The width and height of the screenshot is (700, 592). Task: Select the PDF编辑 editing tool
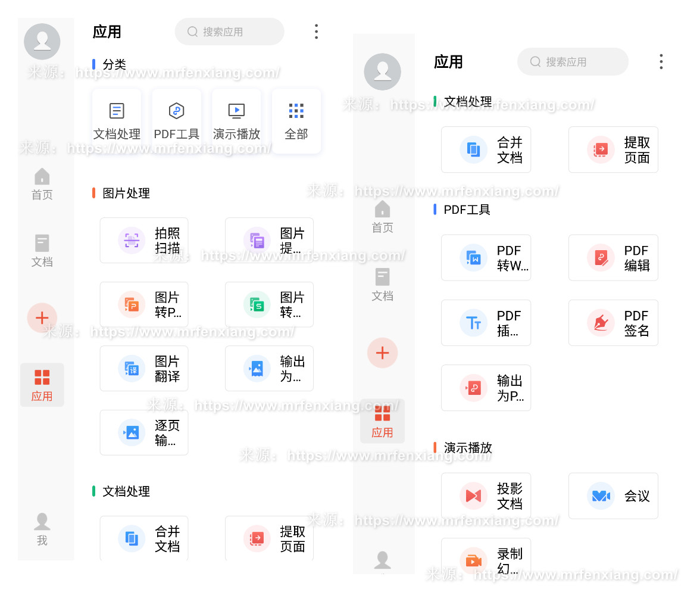(613, 258)
